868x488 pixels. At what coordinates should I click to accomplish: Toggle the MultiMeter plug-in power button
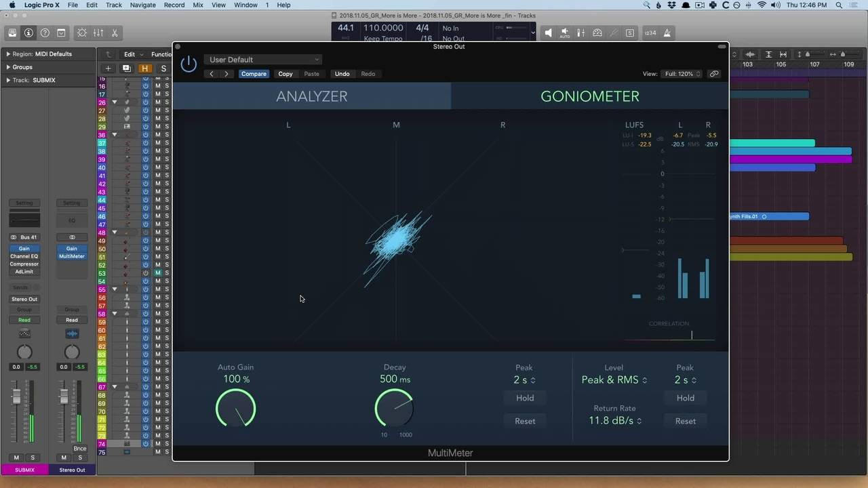click(189, 64)
